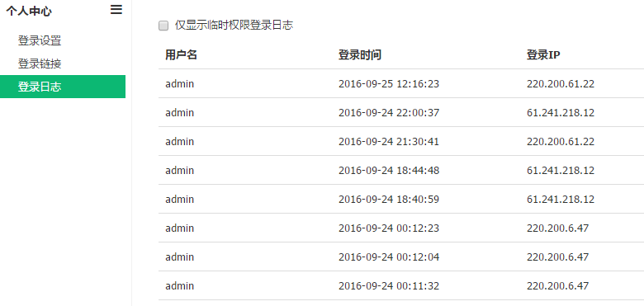Viewport: 644px width, 306px height.
Task: Click IP 220.200.61.22 in first row
Action: click(561, 83)
